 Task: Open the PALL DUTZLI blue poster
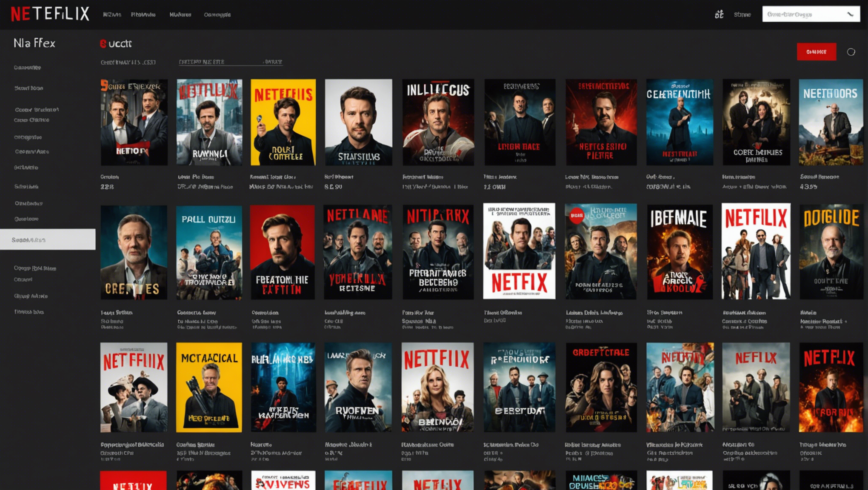click(x=209, y=252)
